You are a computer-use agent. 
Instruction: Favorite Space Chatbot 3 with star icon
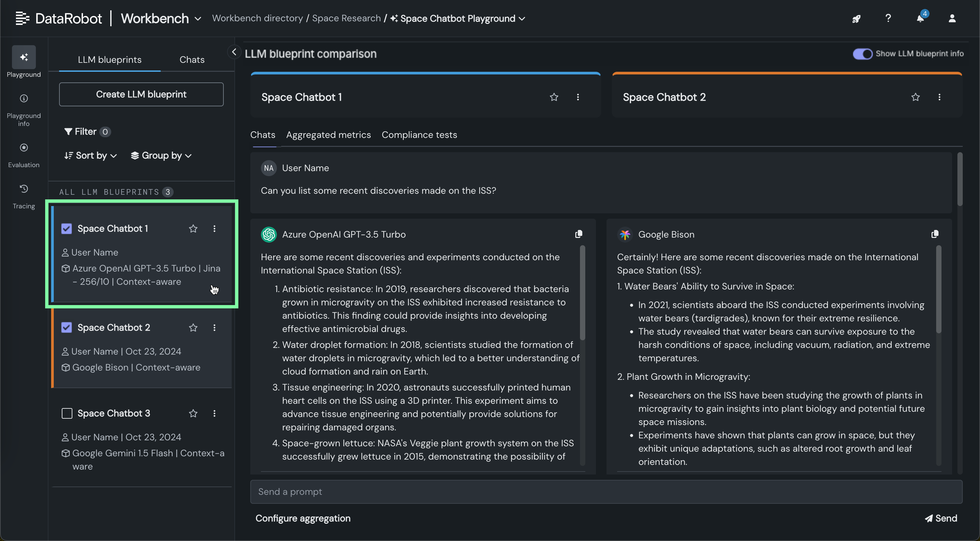pos(193,413)
